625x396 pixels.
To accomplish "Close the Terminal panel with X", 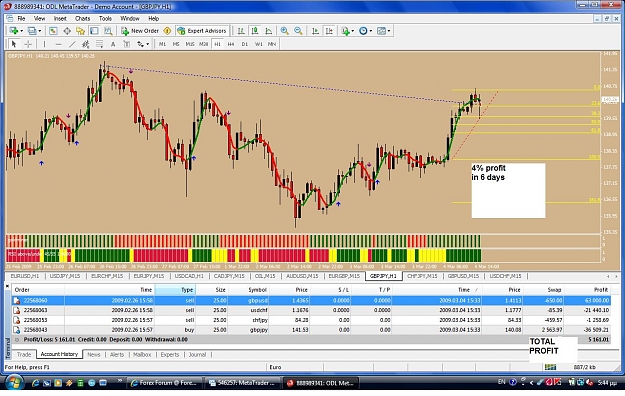I will pyautogui.click(x=7, y=286).
